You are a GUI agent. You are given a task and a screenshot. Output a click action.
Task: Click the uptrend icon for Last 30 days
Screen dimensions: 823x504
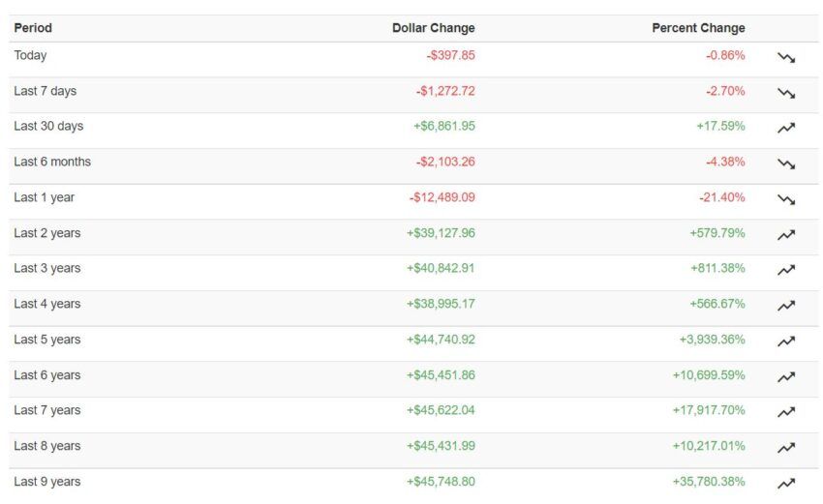(786, 128)
